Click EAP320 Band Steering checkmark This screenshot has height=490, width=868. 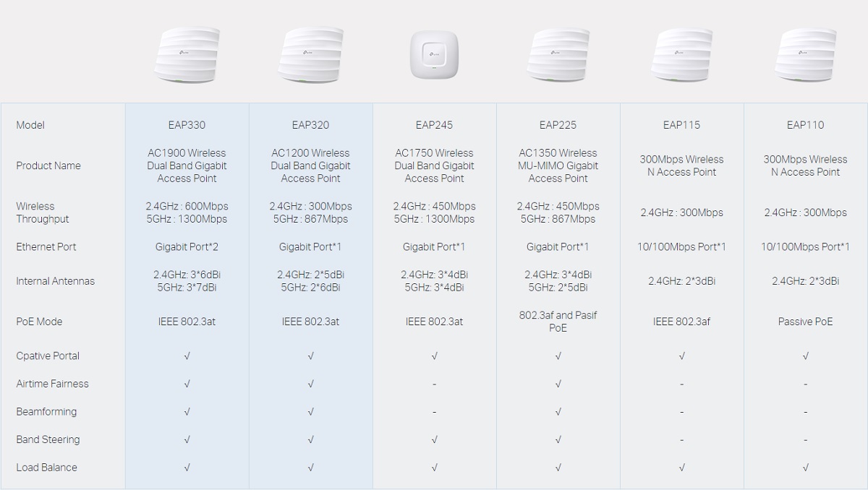click(x=310, y=439)
